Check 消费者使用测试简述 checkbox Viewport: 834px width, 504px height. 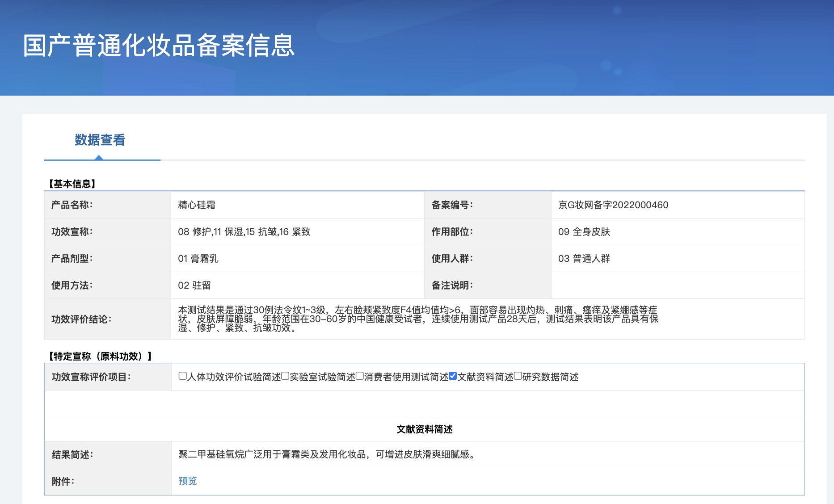(x=360, y=376)
